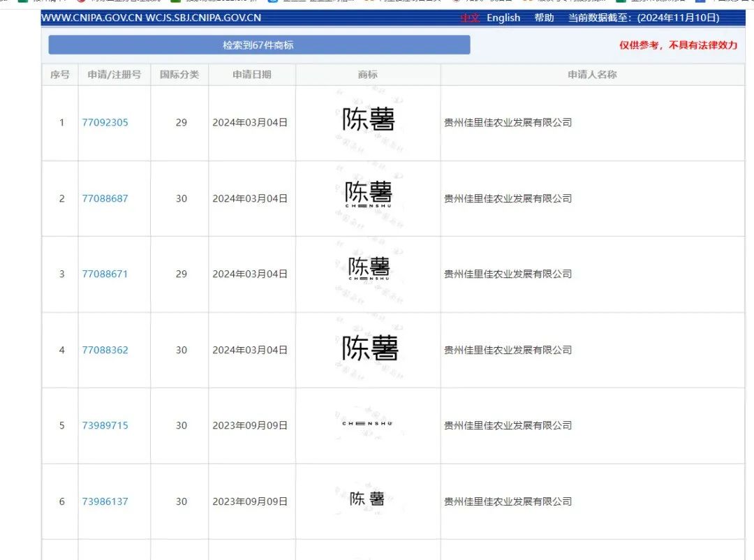The image size is (754, 560).
Task: Click sequence number 6 in the 73986137 row
Action: [x=61, y=501]
